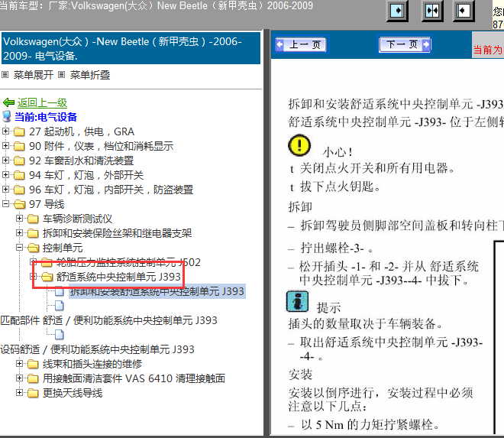This screenshot has height=438, width=504.
Task: Select 27 起动机,供电,GRA folder
Action: pos(82,131)
